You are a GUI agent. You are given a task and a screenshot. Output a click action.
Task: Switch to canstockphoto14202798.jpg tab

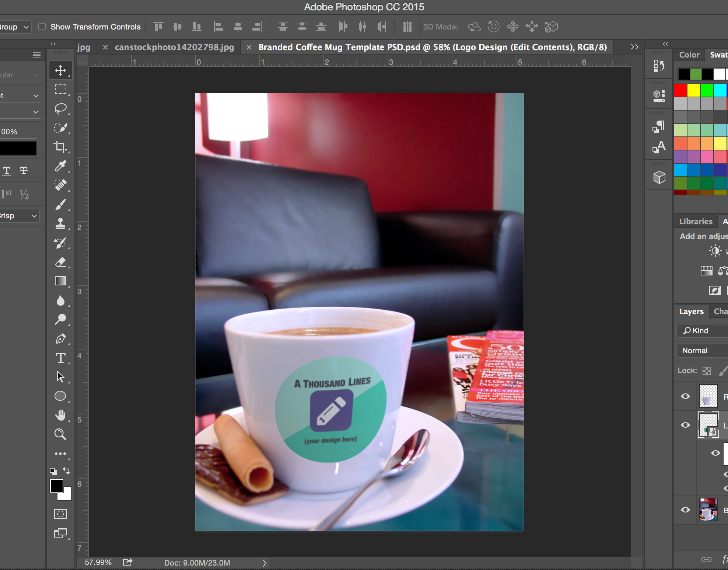click(x=174, y=47)
